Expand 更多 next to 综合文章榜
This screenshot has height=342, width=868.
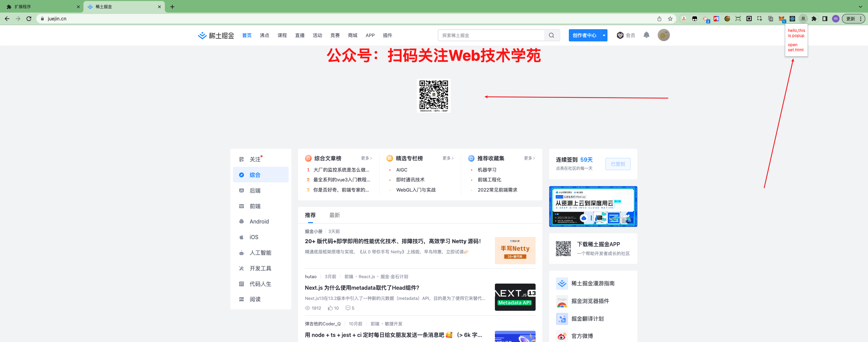(366, 158)
